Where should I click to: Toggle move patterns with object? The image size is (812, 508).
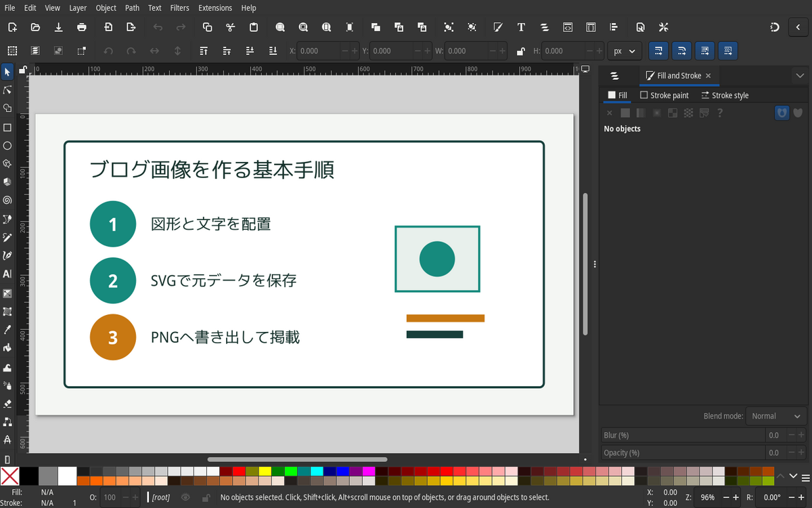(728, 51)
